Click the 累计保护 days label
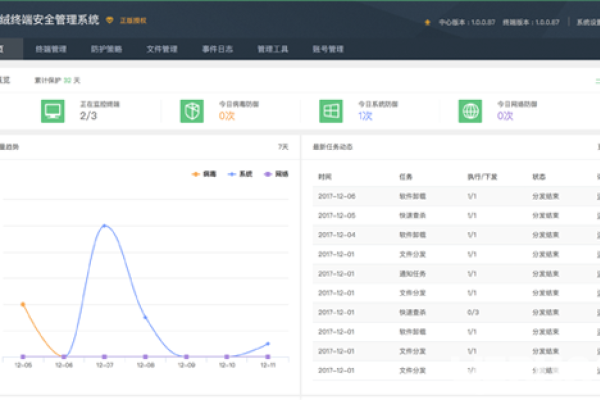Viewport: 600px width, 400px height. coord(57,80)
